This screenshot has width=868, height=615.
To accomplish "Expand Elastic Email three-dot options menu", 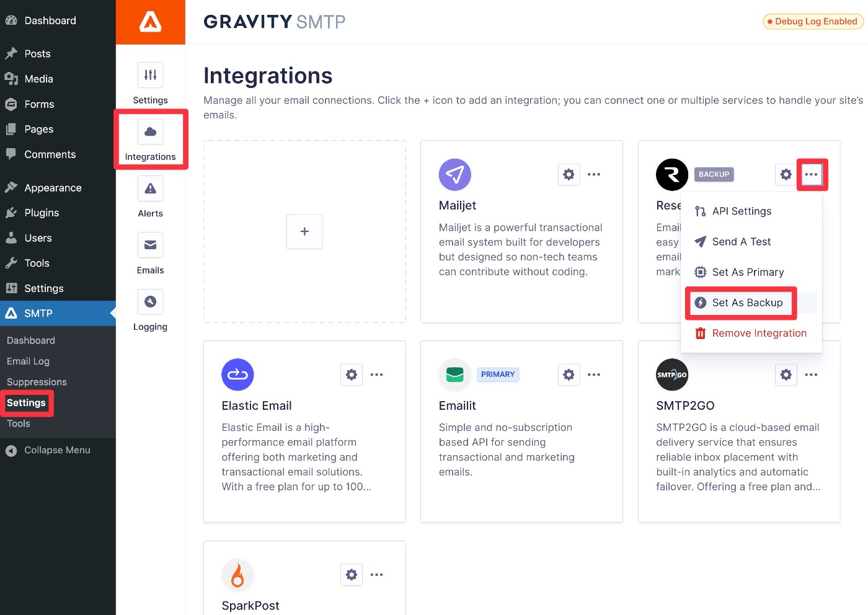I will [x=376, y=375].
